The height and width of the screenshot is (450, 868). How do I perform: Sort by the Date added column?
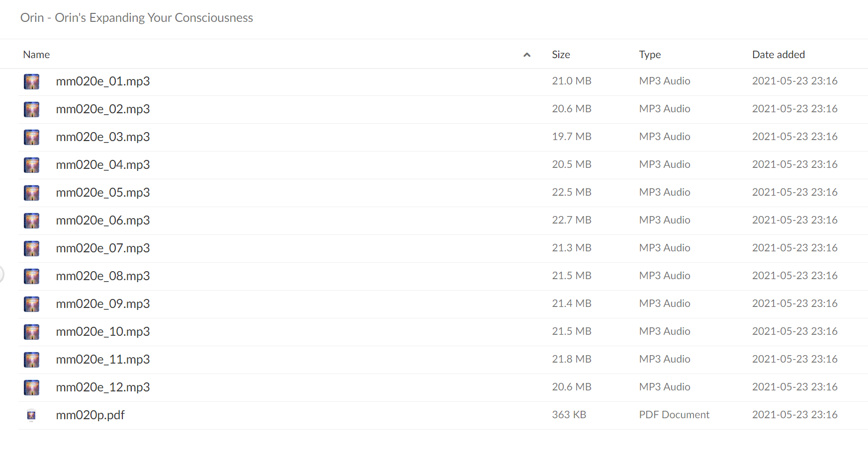click(779, 55)
